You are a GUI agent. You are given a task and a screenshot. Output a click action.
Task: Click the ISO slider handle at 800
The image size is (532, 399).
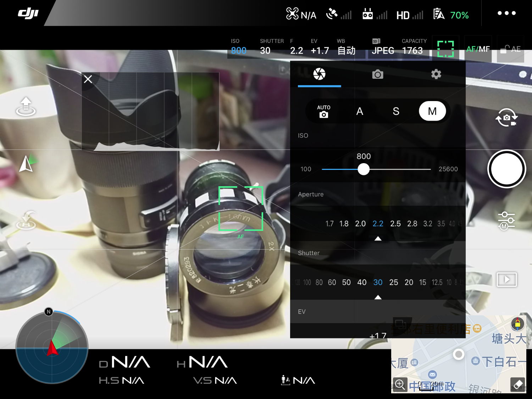[364, 169]
